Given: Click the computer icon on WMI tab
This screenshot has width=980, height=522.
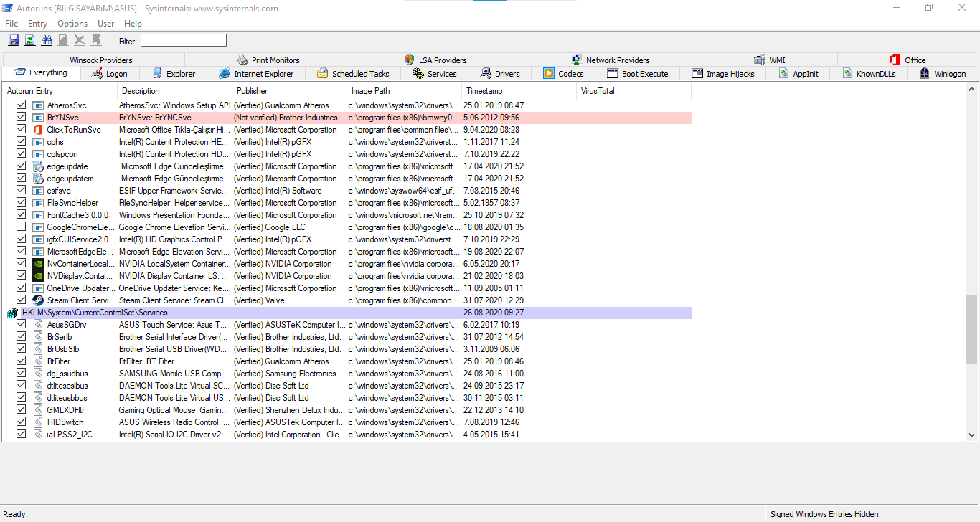Looking at the screenshot, I should (x=760, y=60).
